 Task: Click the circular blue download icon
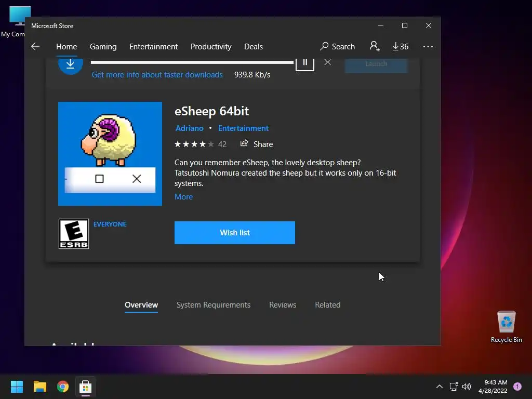coord(71,65)
